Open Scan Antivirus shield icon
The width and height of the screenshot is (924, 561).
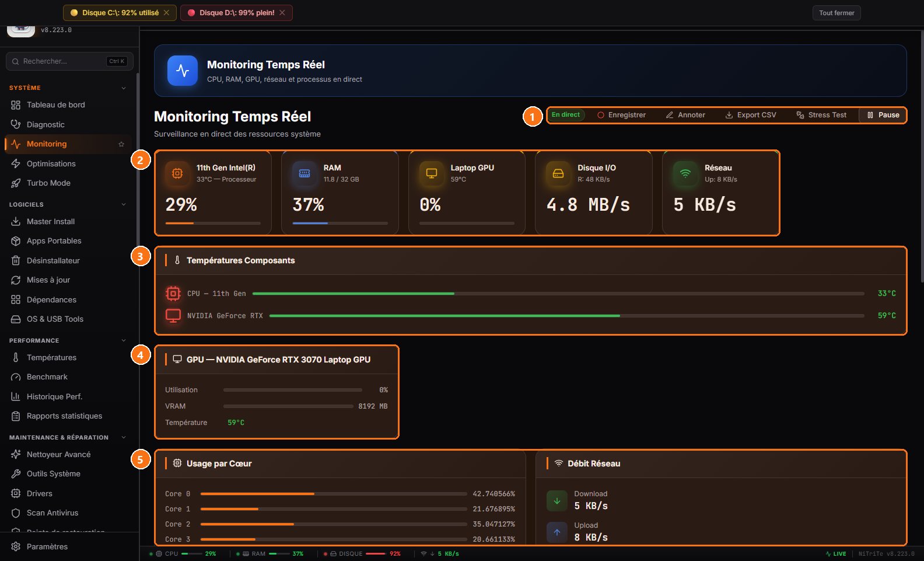click(x=16, y=513)
